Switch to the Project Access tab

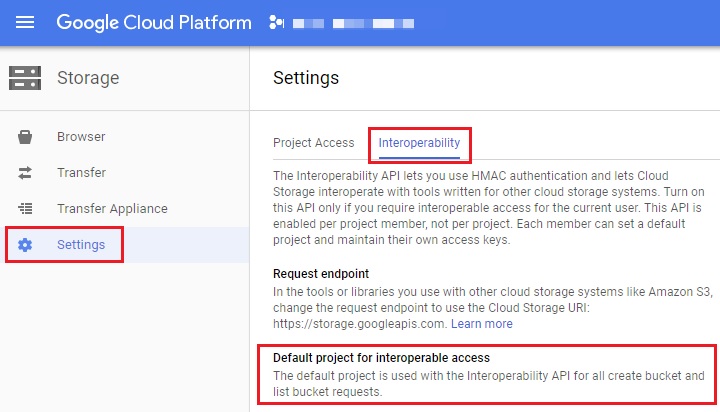pyautogui.click(x=313, y=143)
